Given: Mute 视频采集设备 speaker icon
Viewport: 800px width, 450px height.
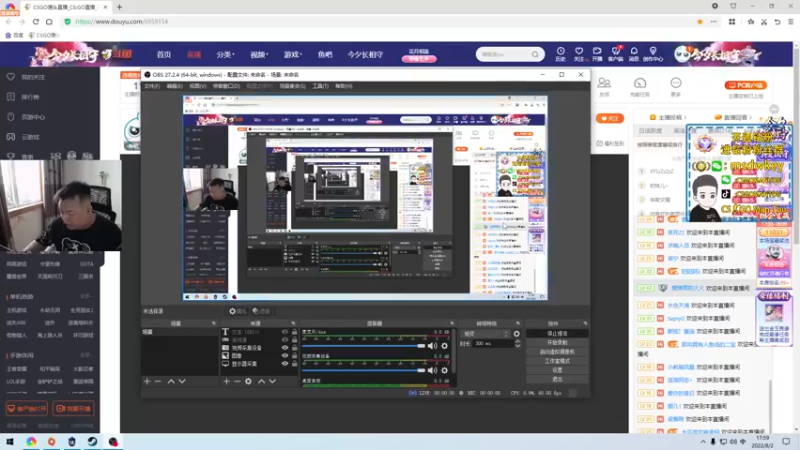Looking at the screenshot, I should point(433,370).
